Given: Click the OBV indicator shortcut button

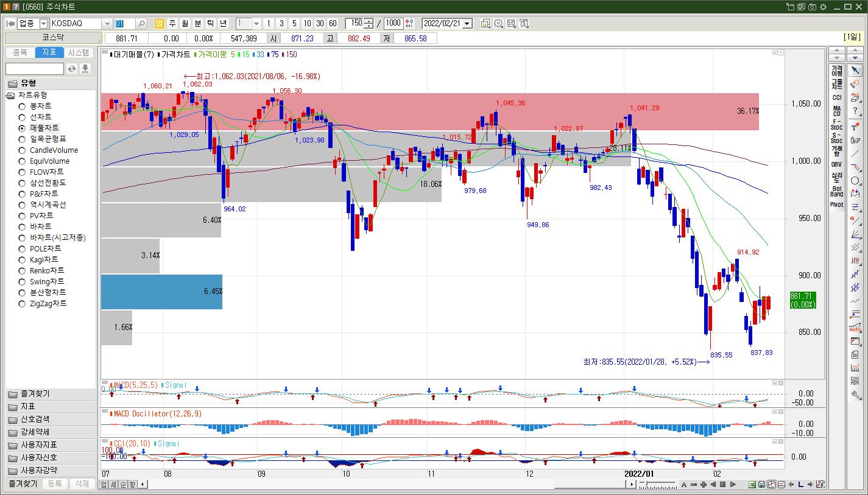Looking at the screenshot, I should coord(836,164).
